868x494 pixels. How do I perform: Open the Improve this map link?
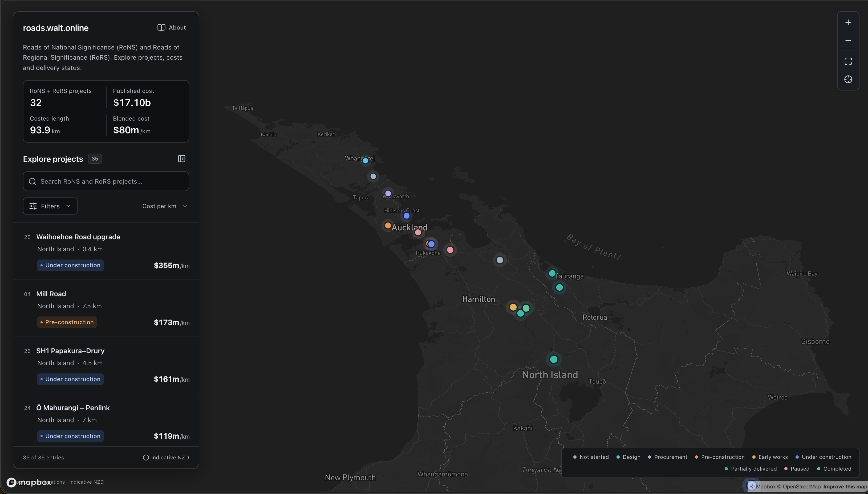tap(845, 487)
